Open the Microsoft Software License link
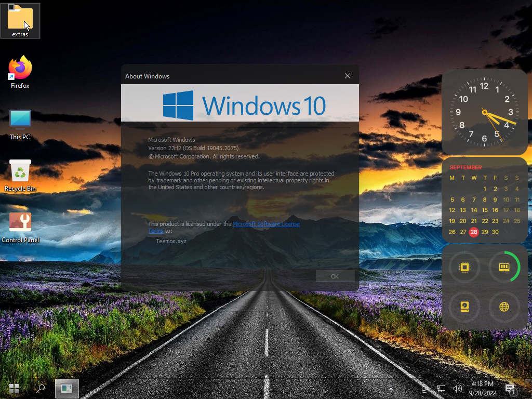 [x=267, y=224]
